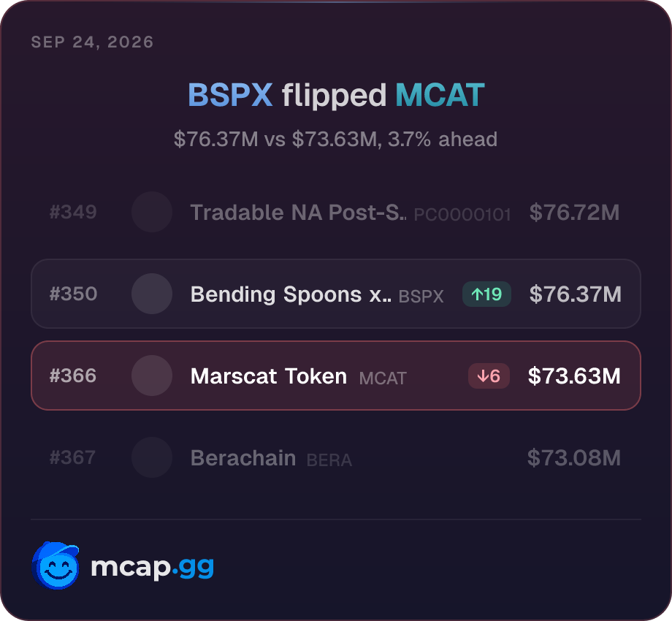Click the PC0000101 ticker label
Image resolution: width=672 pixels, height=621 pixels.
point(462,215)
